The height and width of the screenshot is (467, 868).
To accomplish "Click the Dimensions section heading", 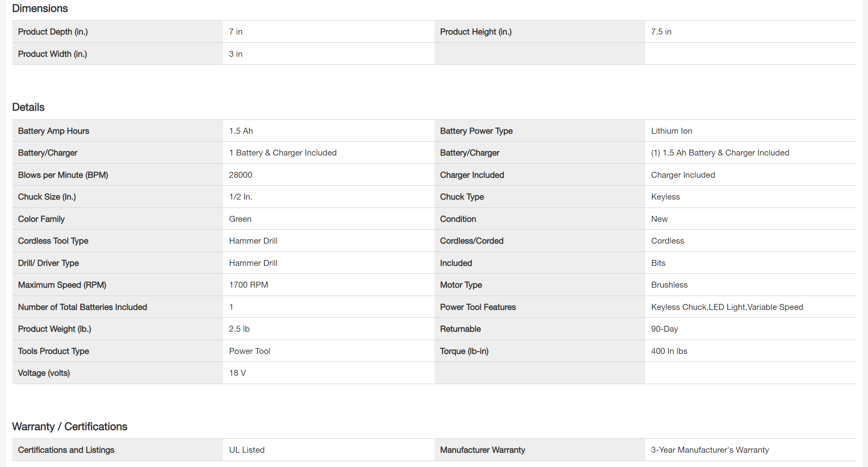I will [x=40, y=8].
